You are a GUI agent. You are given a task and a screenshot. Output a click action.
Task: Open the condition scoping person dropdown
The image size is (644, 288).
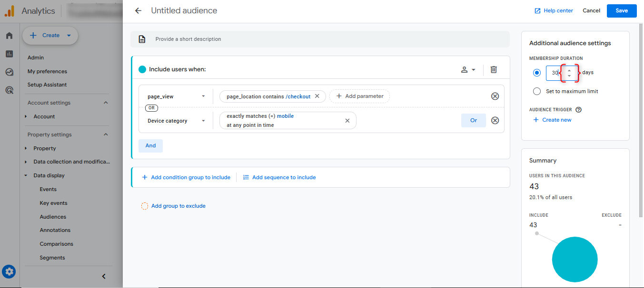[x=468, y=69]
